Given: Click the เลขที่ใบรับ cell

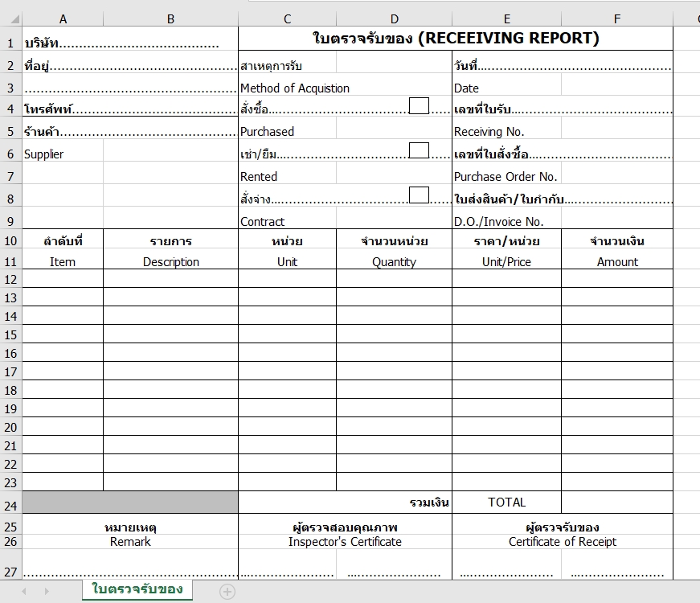Looking at the screenshot, I should [563, 106].
